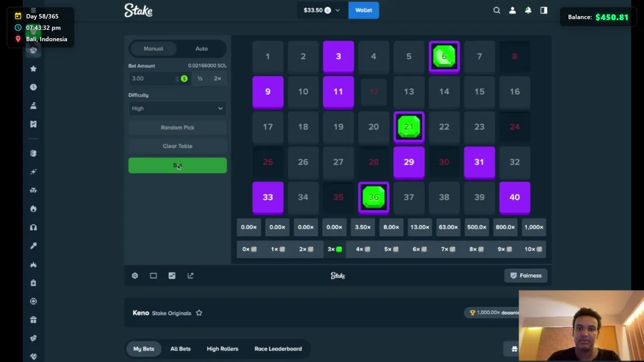Image resolution: width=644 pixels, height=362 pixels.
Task: Click the green Bet button
Action: tap(178, 165)
